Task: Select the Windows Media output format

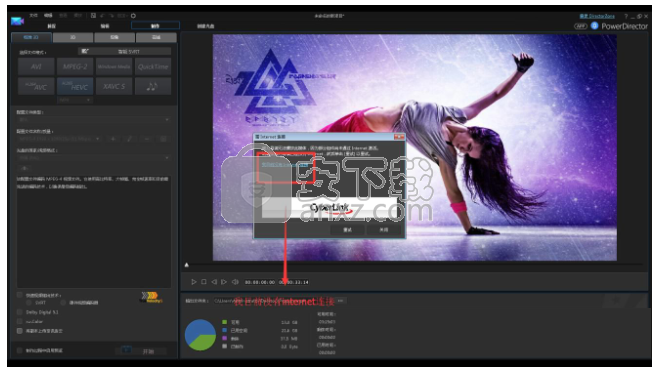Action: pyautogui.click(x=114, y=66)
